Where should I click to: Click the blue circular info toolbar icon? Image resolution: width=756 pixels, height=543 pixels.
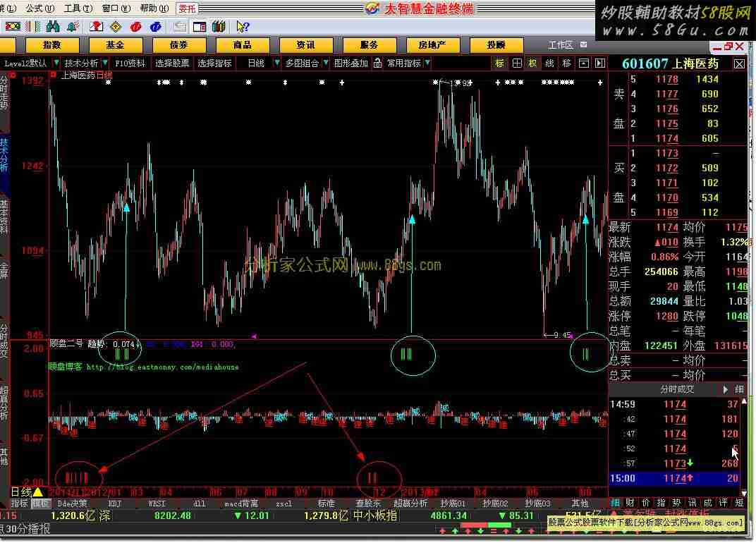[x=155, y=27]
